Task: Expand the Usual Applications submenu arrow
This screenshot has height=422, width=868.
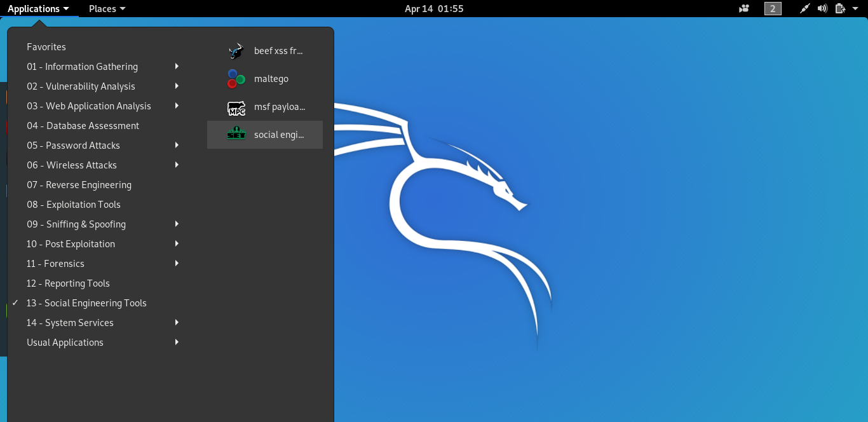Action: point(177,342)
